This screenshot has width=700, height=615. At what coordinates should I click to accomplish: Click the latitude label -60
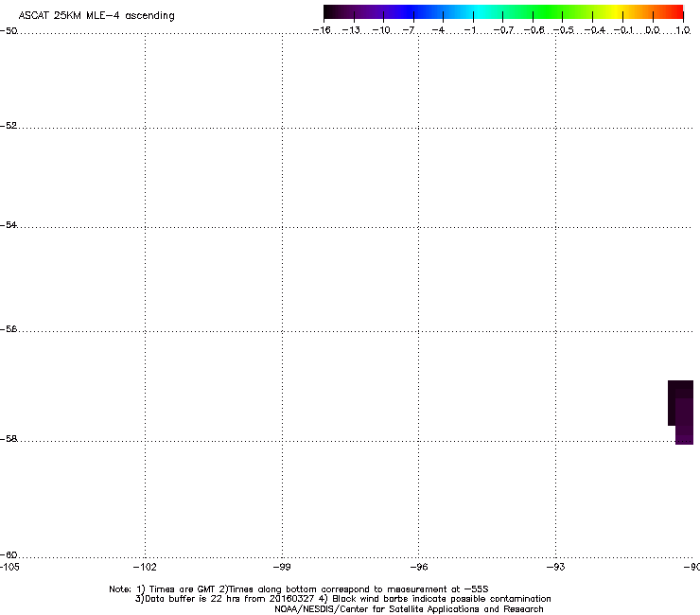9,555
